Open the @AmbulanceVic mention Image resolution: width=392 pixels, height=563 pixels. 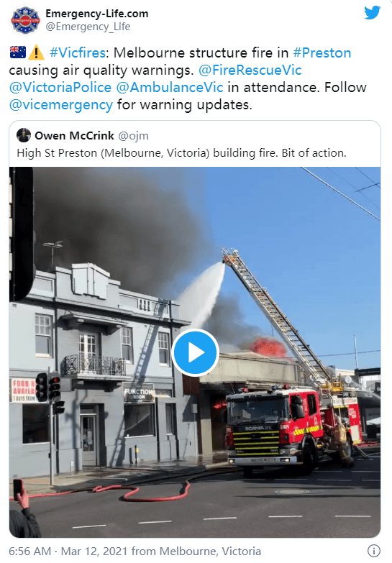[x=170, y=87]
